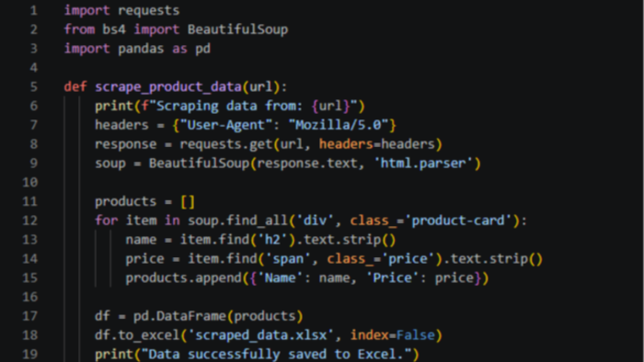
Task: Click 'soup.find_all' on line 12
Action: (x=237, y=221)
